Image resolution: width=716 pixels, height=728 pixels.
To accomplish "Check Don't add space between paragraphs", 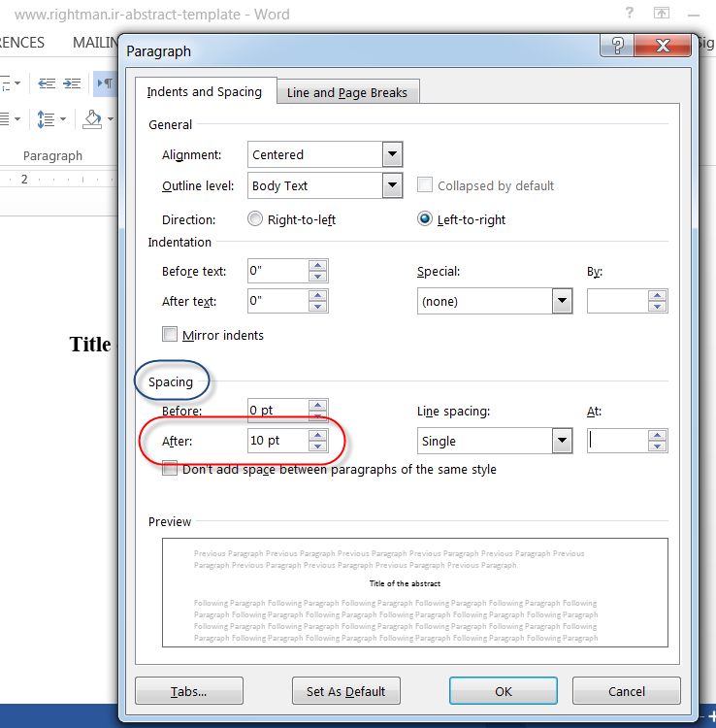I will [x=170, y=470].
